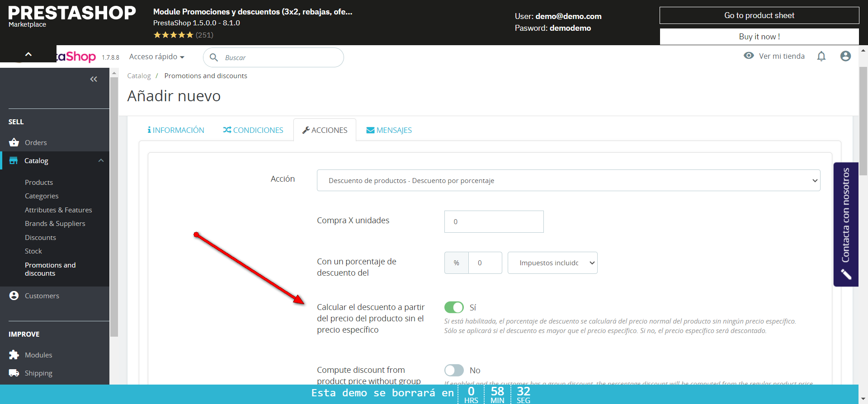Click the Orders menu link
The height and width of the screenshot is (404, 868).
[x=36, y=142]
